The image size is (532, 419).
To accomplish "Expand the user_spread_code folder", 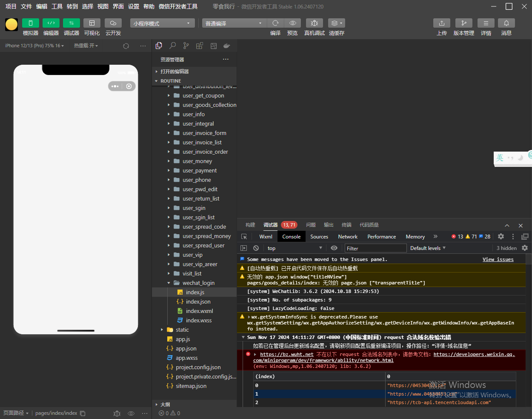I will coord(194,227).
